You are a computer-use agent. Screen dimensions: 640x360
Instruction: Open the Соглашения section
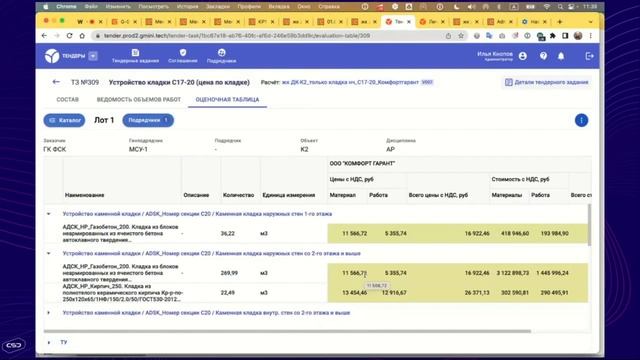tap(182, 56)
